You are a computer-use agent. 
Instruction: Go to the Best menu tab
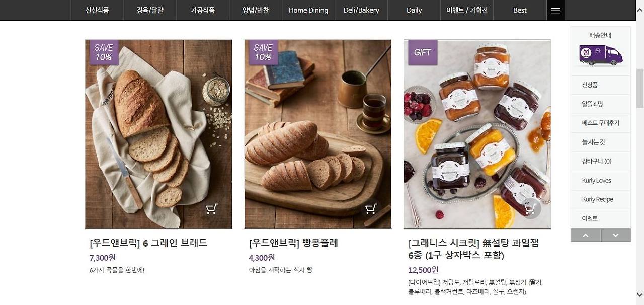click(520, 10)
